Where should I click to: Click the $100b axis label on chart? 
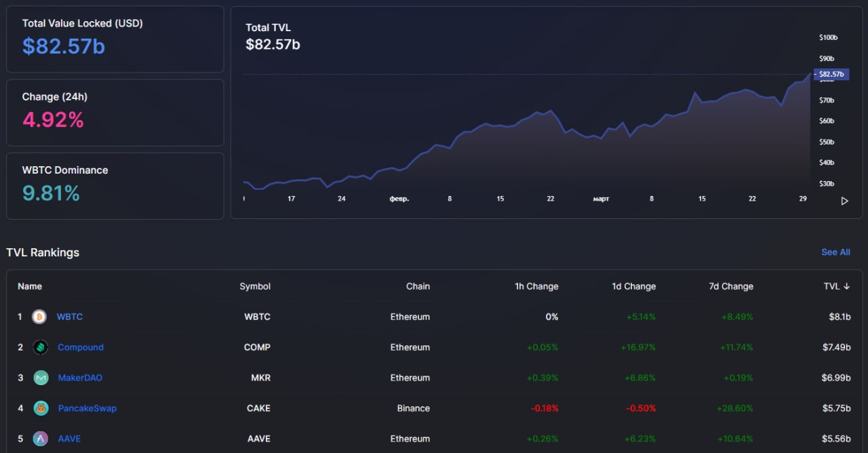point(829,37)
